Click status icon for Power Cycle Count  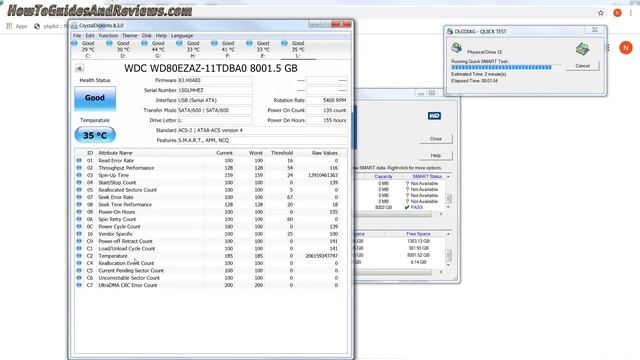pyautogui.click(x=79, y=227)
